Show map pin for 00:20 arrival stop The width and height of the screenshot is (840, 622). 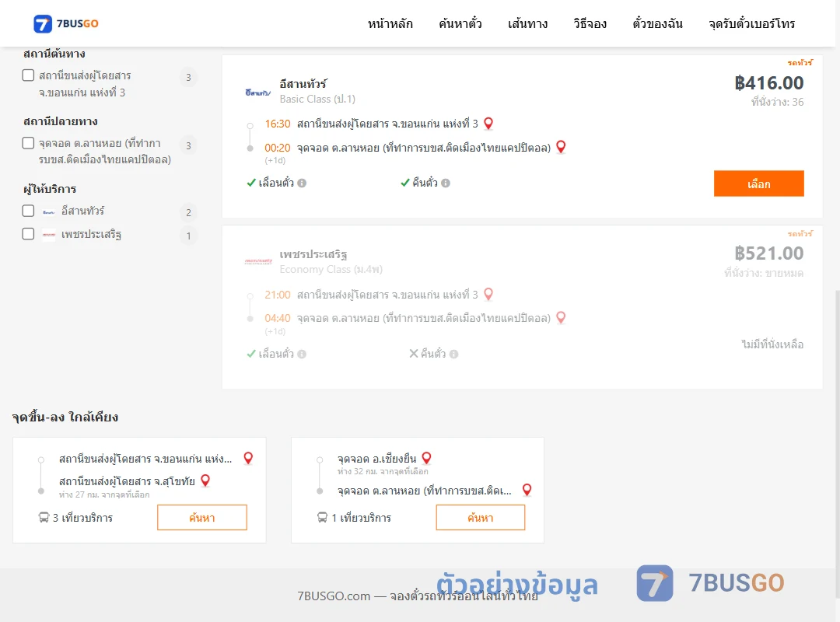(x=561, y=147)
